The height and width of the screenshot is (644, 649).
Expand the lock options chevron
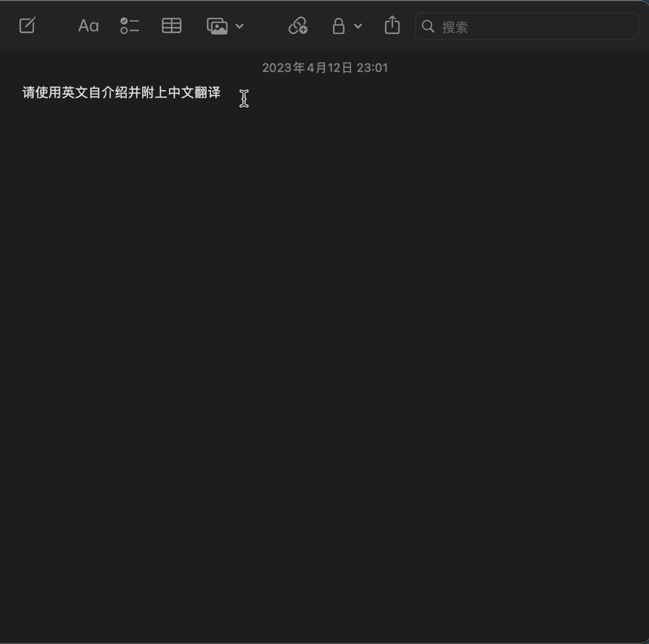[x=357, y=25]
